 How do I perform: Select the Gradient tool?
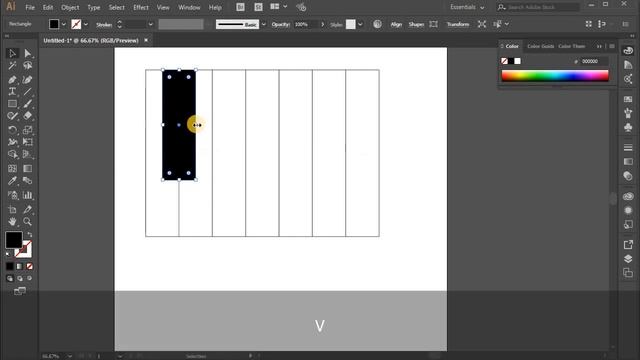[x=27, y=169]
